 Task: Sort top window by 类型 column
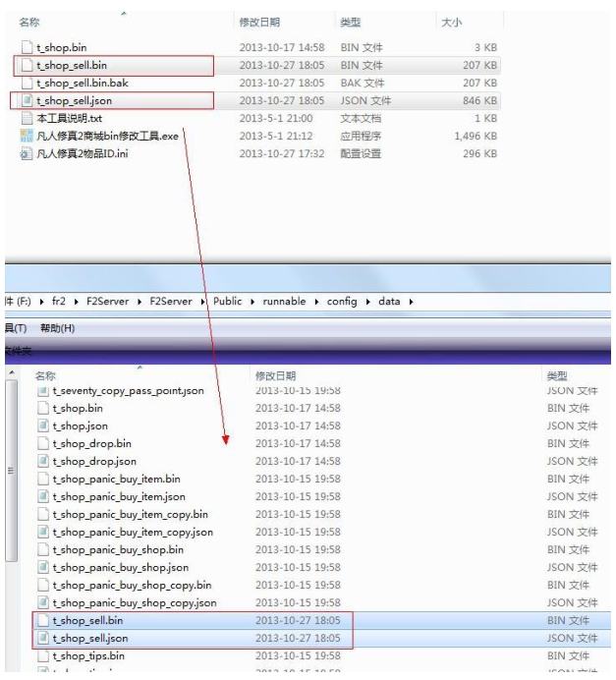click(x=351, y=23)
